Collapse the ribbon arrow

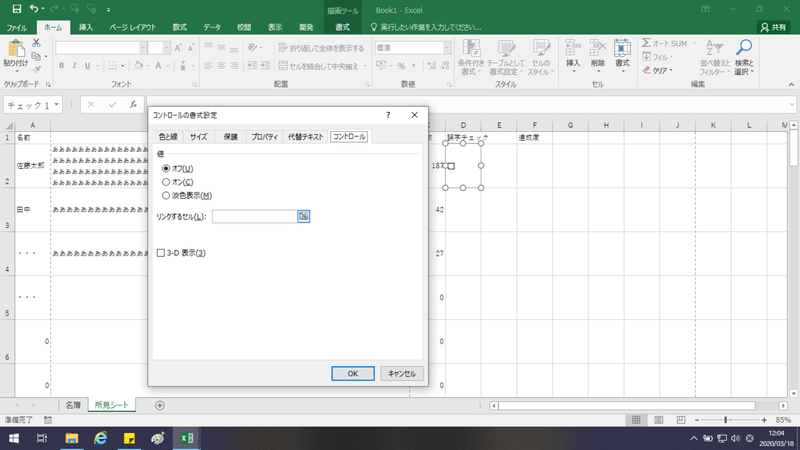tap(791, 85)
